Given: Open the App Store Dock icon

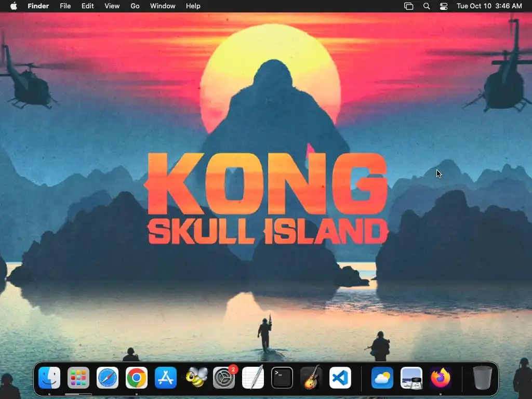Looking at the screenshot, I should click(166, 378).
